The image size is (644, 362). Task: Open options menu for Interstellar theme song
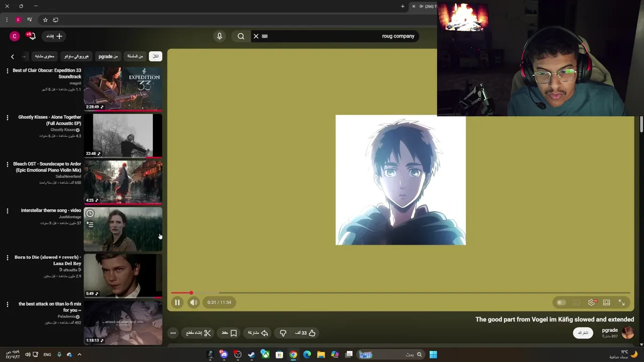point(7,211)
